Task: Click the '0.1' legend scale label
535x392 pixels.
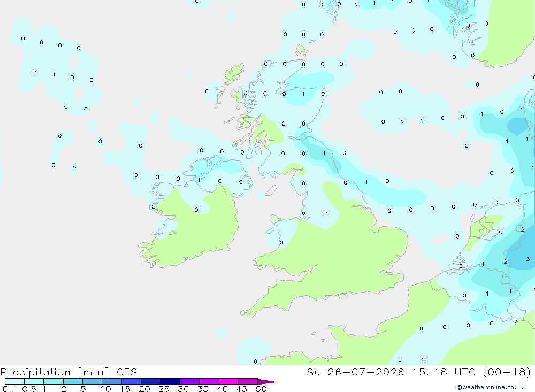Action: click(x=9, y=389)
